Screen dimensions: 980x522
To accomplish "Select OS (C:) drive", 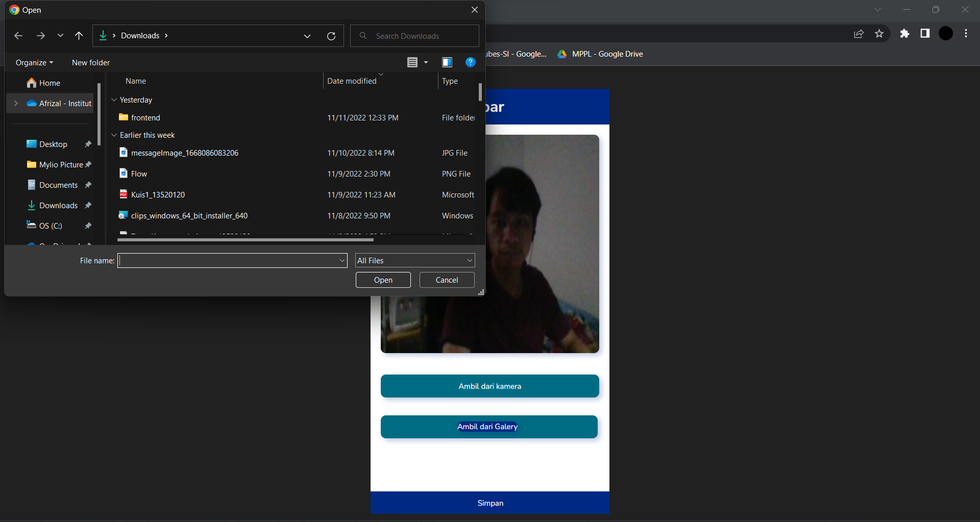I will point(51,226).
